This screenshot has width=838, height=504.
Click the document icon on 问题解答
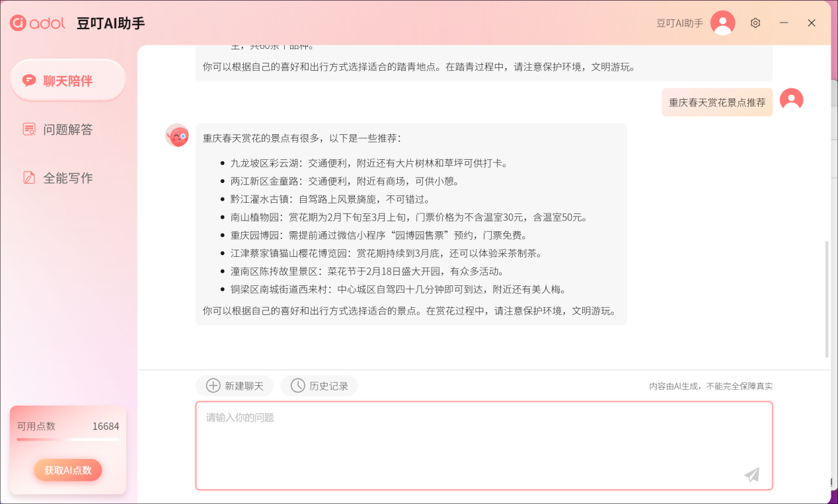click(x=30, y=129)
